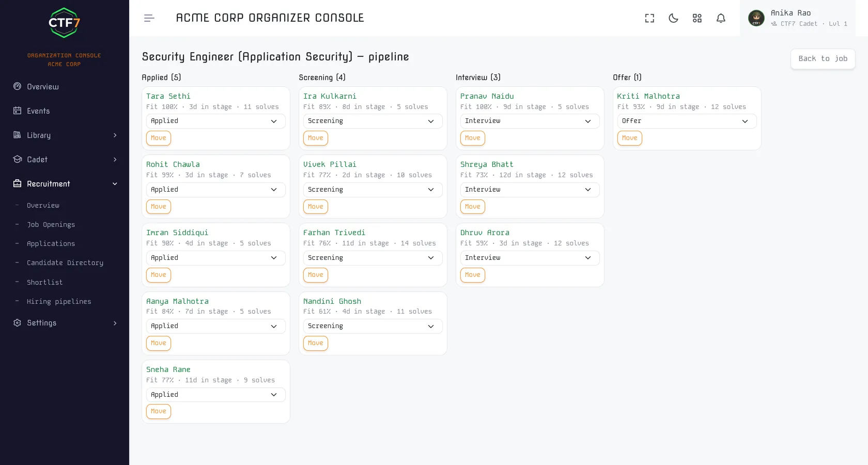Expand the Cadet sidebar section
The image size is (868, 465).
pyautogui.click(x=65, y=160)
